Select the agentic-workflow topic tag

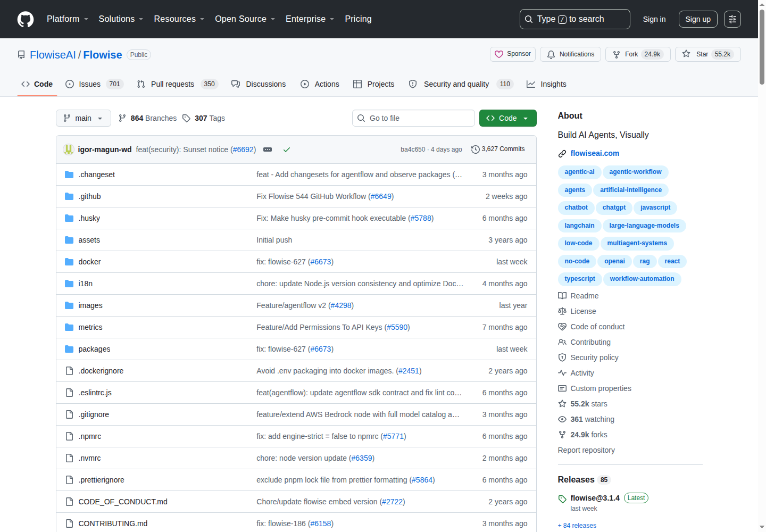click(635, 172)
